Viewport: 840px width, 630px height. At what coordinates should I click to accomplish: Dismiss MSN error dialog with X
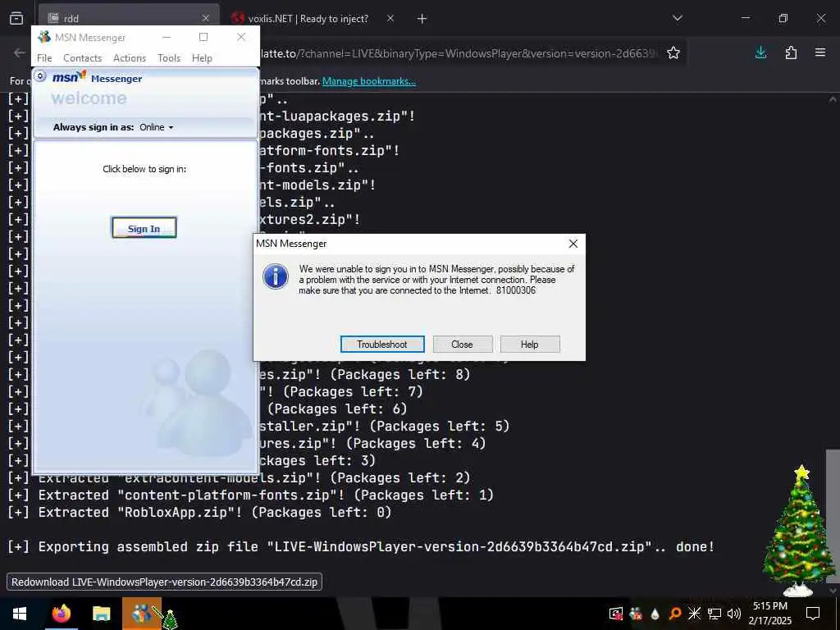tap(573, 244)
